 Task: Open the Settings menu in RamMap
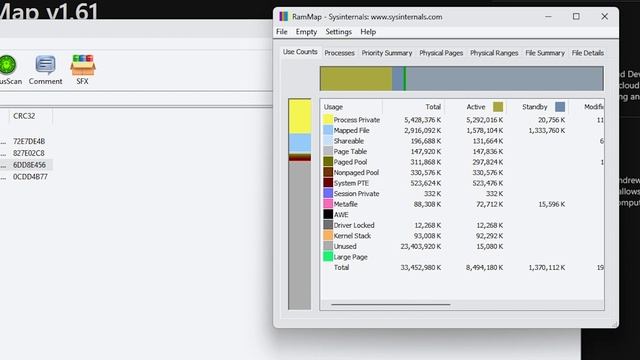click(338, 32)
